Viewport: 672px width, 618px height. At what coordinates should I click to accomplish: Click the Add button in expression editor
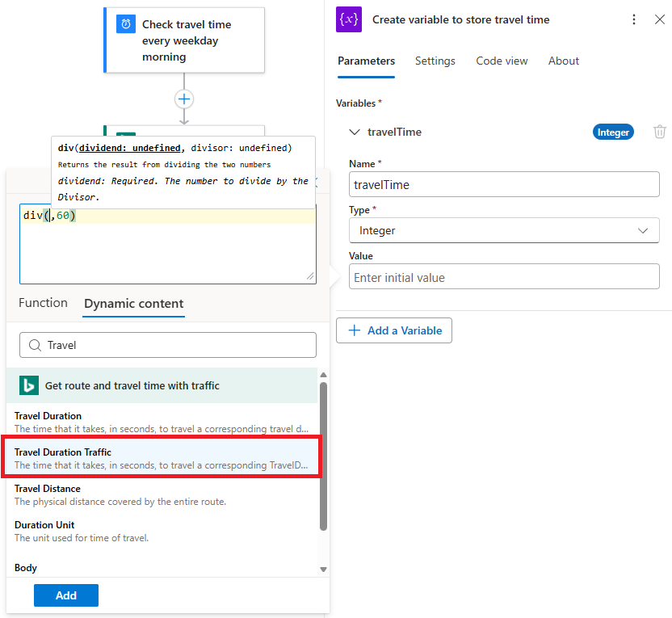(66, 595)
